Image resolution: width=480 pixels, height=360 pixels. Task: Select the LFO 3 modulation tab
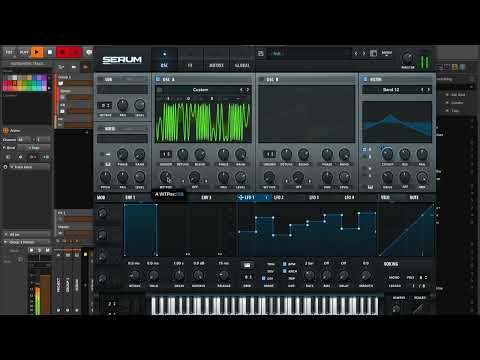[314, 197]
